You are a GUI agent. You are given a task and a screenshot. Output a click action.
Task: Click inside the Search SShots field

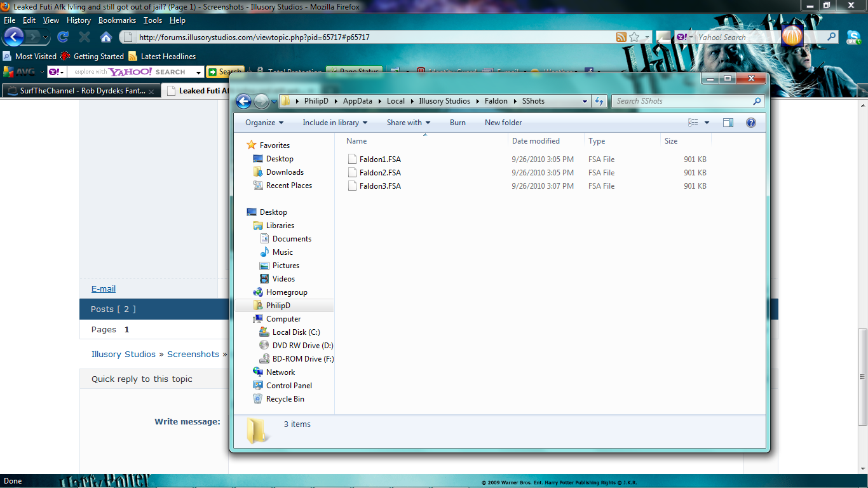pyautogui.click(x=686, y=100)
